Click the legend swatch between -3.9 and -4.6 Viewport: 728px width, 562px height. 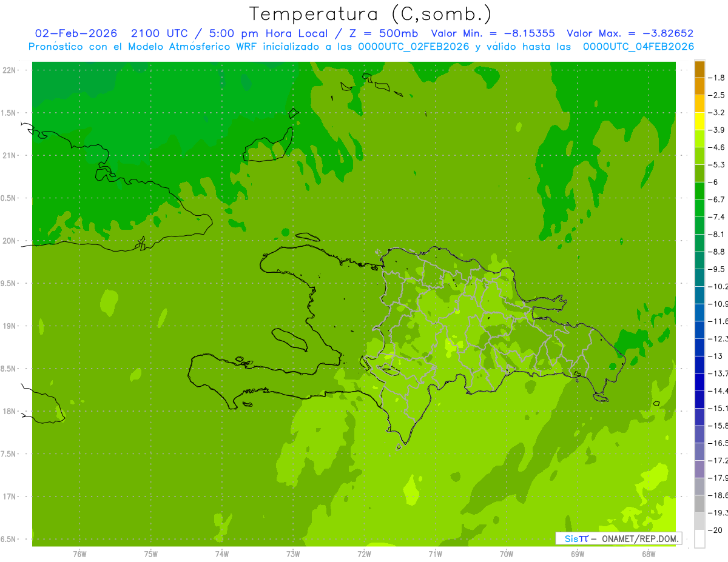point(699,139)
